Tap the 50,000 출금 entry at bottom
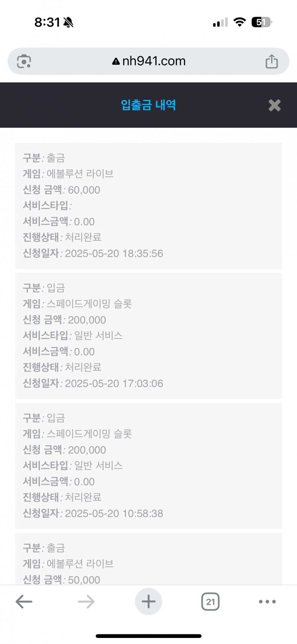The width and height of the screenshot is (297, 644). point(149,559)
